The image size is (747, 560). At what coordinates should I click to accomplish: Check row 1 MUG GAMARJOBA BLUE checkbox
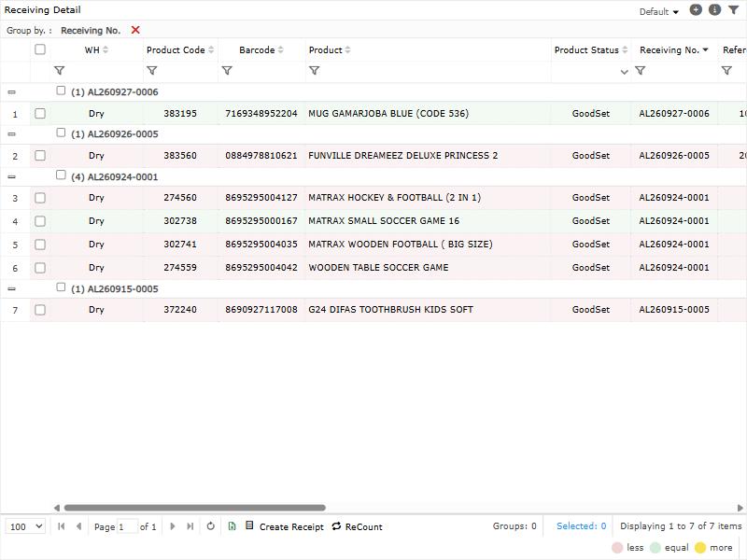[x=40, y=113]
